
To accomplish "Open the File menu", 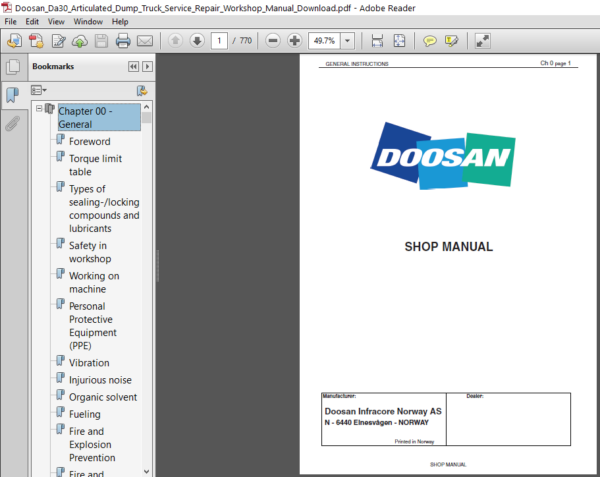I will (10, 21).
